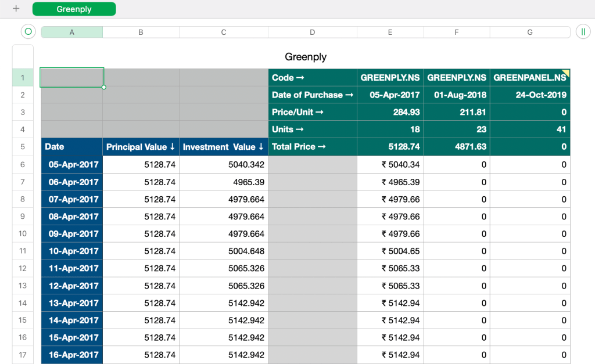Viewport: 595px width, 364px height.
Task: Select the Price/Unit value 211.81
Action: point(456,112)
